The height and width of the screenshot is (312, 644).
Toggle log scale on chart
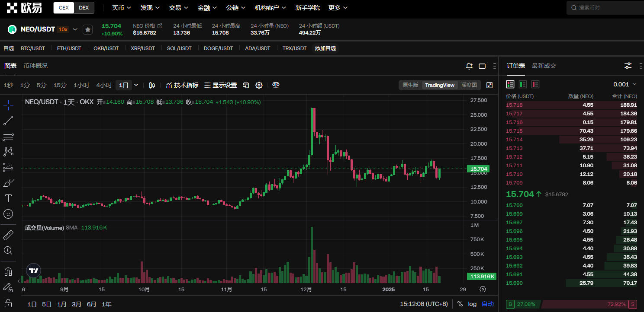(472, 304)
